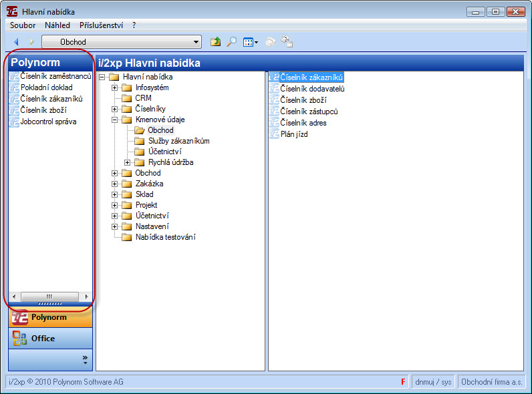Click the Projekt folder icon
The width and height of the screenshot is (532, 394).
pyautogui.click(x=126, y=206)
